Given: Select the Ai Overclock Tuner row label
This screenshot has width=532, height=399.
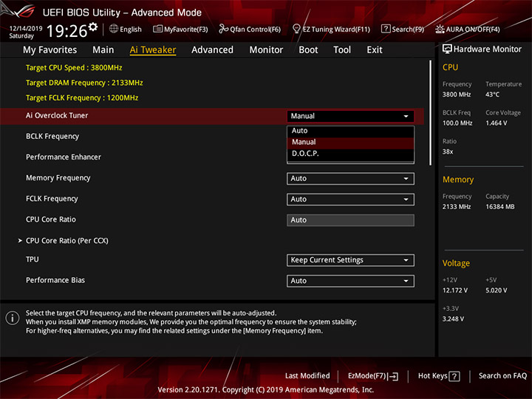Looking at the screenshot, I should pos(57,116).
